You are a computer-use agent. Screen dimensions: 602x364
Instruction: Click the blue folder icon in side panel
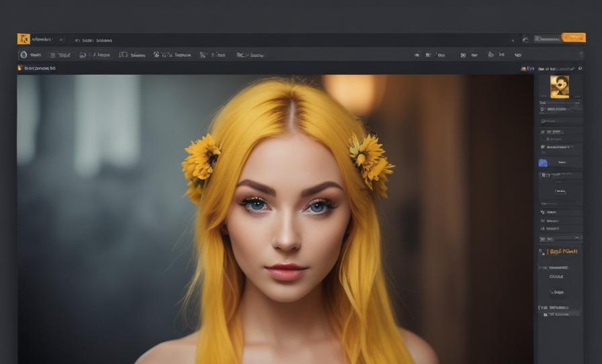coord(543,163)
